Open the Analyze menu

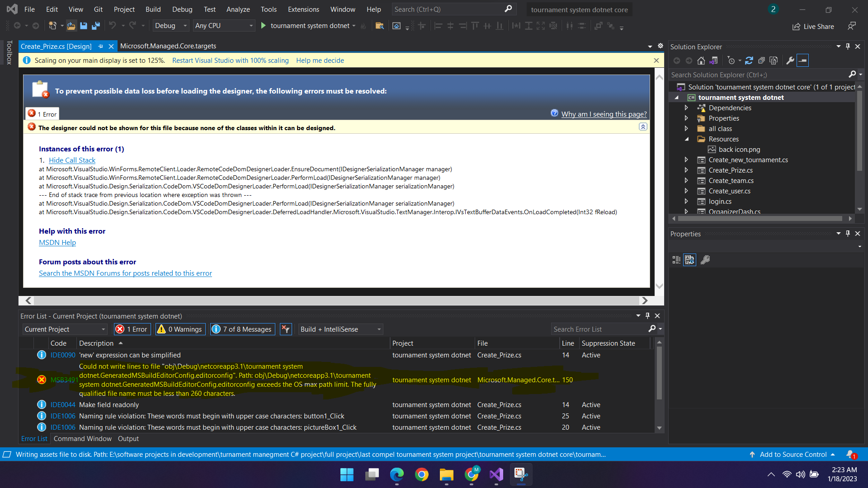tap(238, 9)
